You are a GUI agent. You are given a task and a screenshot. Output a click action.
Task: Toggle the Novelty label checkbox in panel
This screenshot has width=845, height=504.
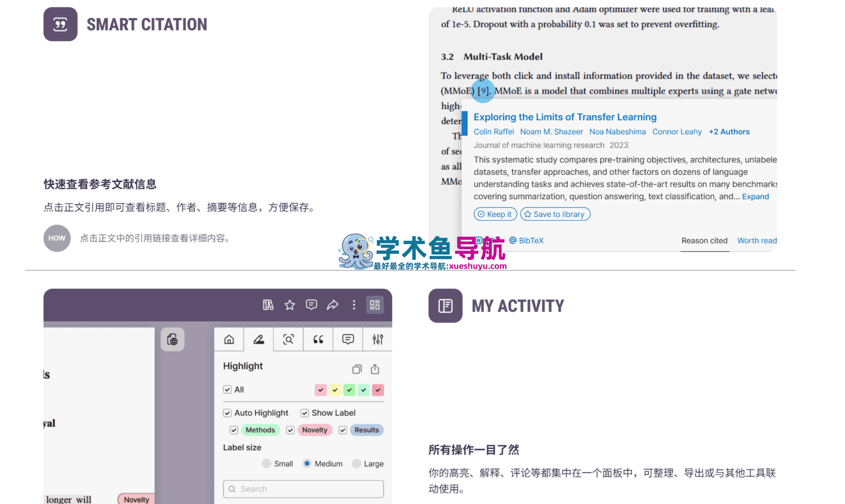[291, 430]
